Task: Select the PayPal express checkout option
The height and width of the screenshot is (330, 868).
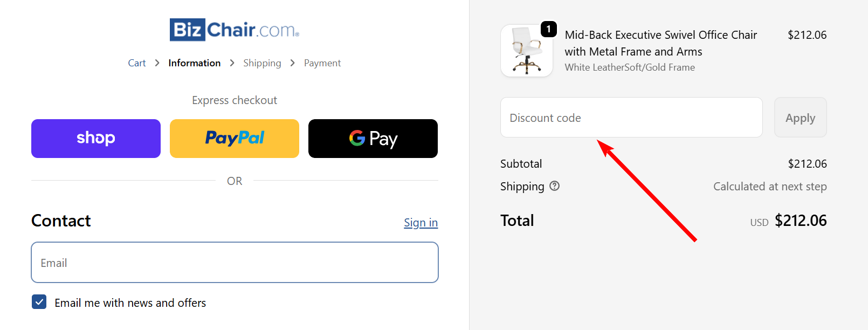Action: pyautogui.click(x=234, y=138)
